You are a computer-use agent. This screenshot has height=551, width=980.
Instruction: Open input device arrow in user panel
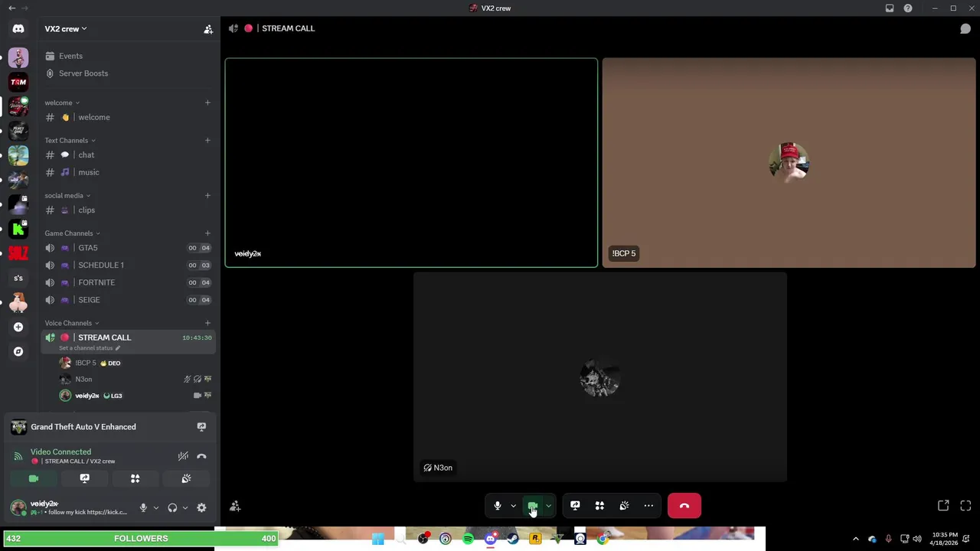pyautogui.click(x=155, y=508)
